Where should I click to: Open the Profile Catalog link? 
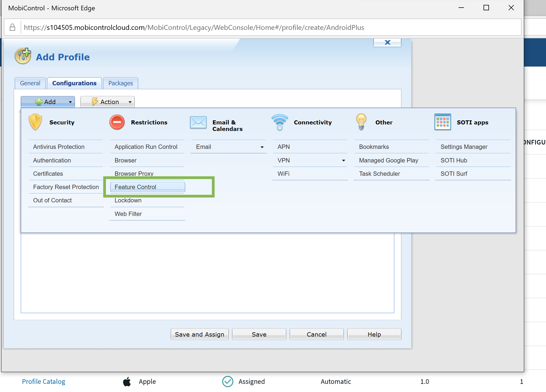click(x=43, y=381)
